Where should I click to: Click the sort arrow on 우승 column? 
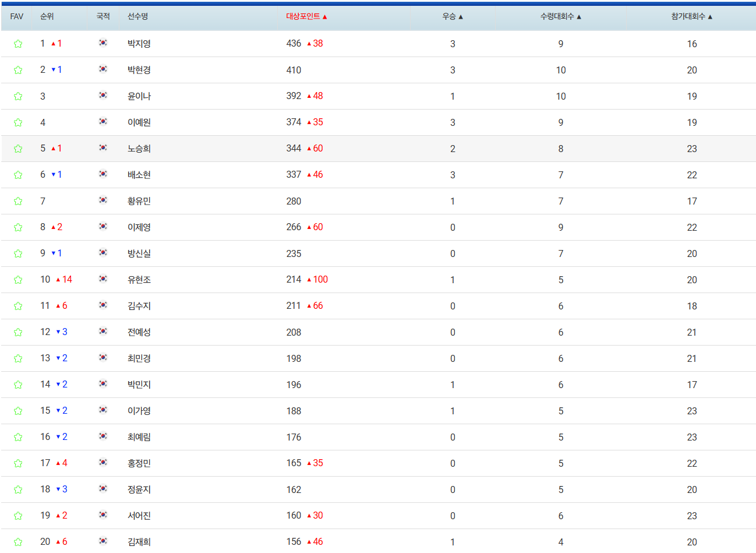(x=460, y=17)
